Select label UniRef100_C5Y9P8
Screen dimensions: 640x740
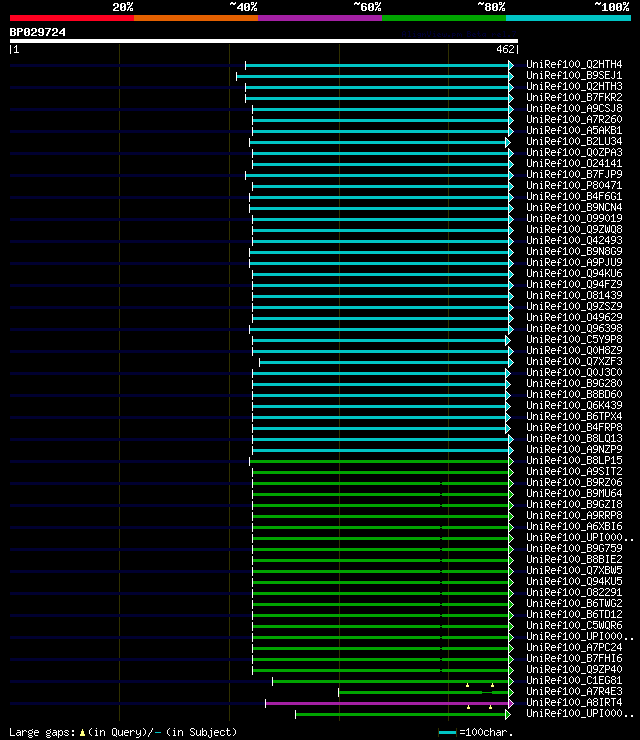[574, 339]
